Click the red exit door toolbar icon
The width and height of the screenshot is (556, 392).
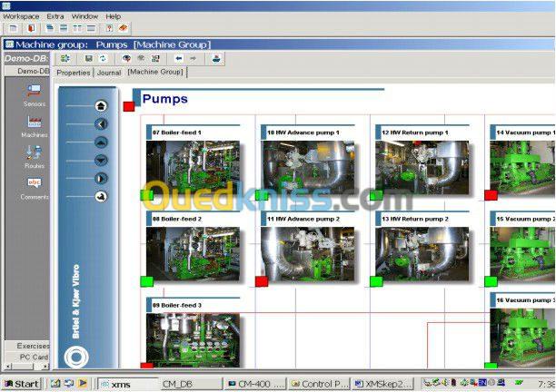click(31, 28)
